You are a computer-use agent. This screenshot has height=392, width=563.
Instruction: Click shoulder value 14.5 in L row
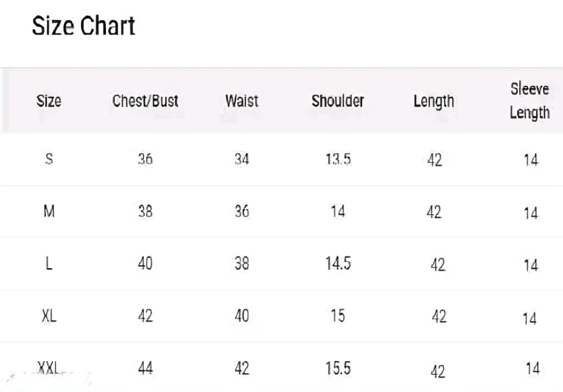(338, 264)
